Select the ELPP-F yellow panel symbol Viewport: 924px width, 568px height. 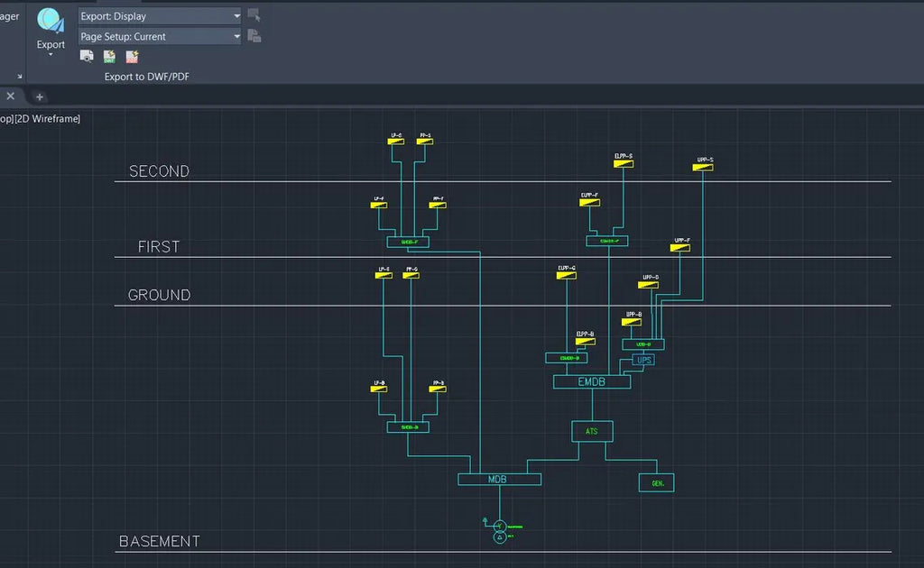pos(590,203)
